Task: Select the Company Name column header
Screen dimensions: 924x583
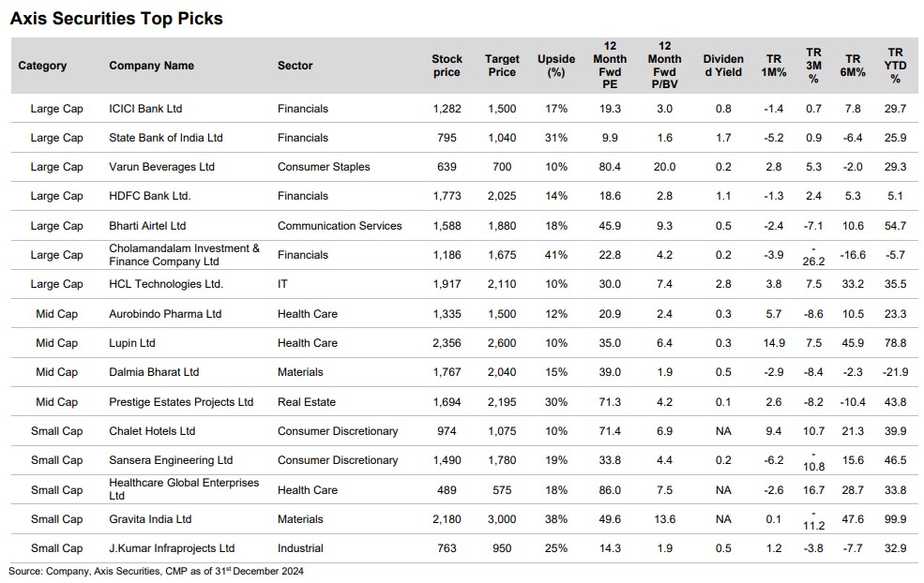Action: (x=151, y=66)
